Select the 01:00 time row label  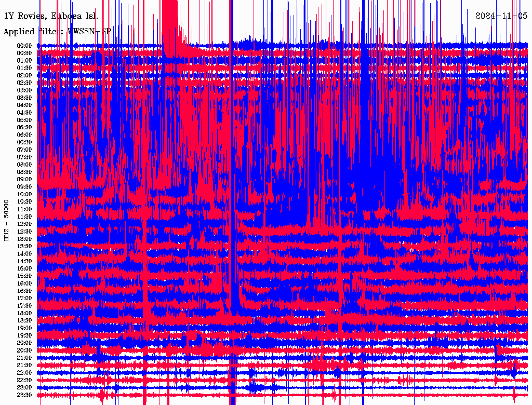24,61
